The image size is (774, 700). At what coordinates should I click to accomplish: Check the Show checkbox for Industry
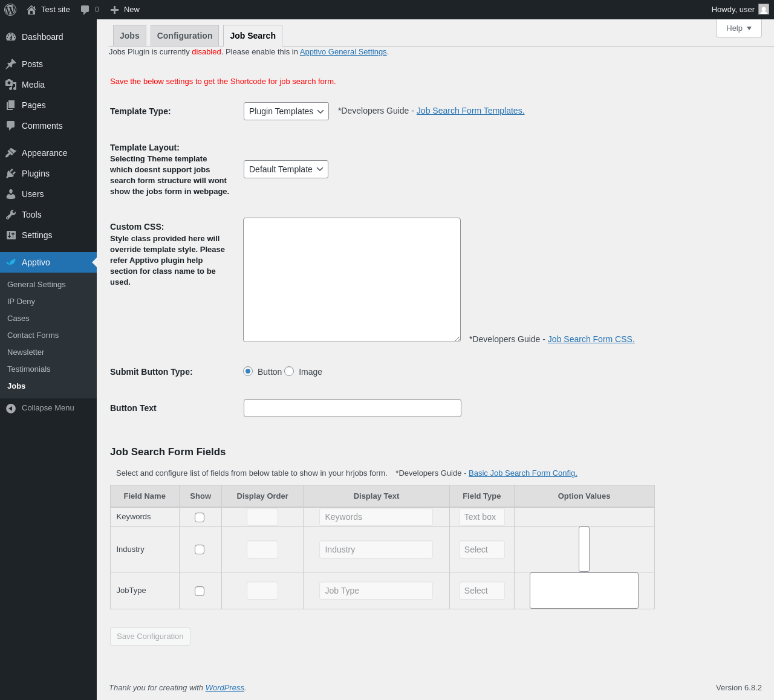pos(200,549)
